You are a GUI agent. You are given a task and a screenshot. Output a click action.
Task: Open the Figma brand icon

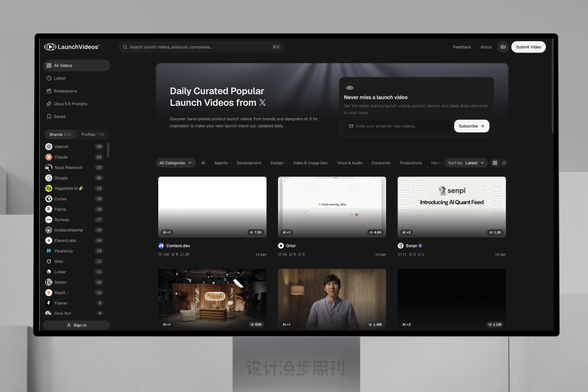[49, 209]
